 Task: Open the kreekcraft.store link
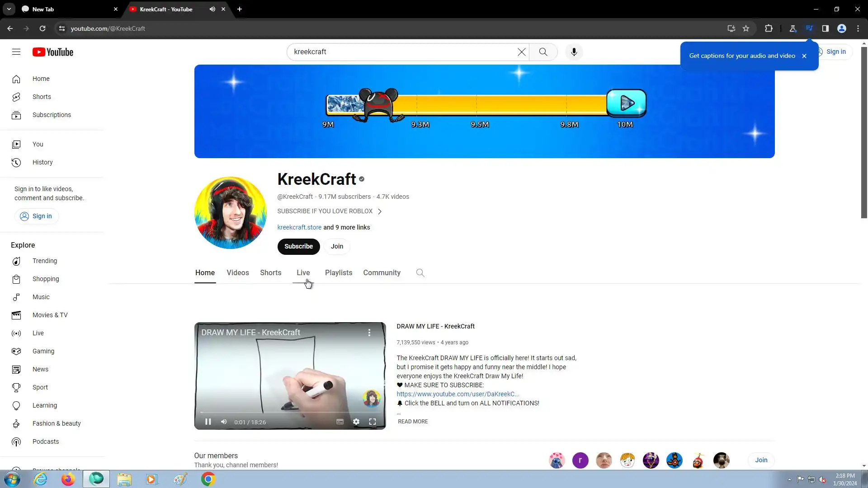(x=299, y=227)
